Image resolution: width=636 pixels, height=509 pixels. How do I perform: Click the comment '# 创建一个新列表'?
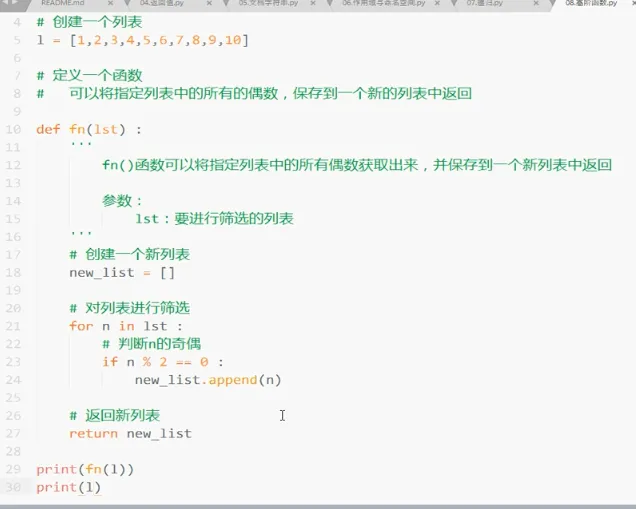point(129,254)
